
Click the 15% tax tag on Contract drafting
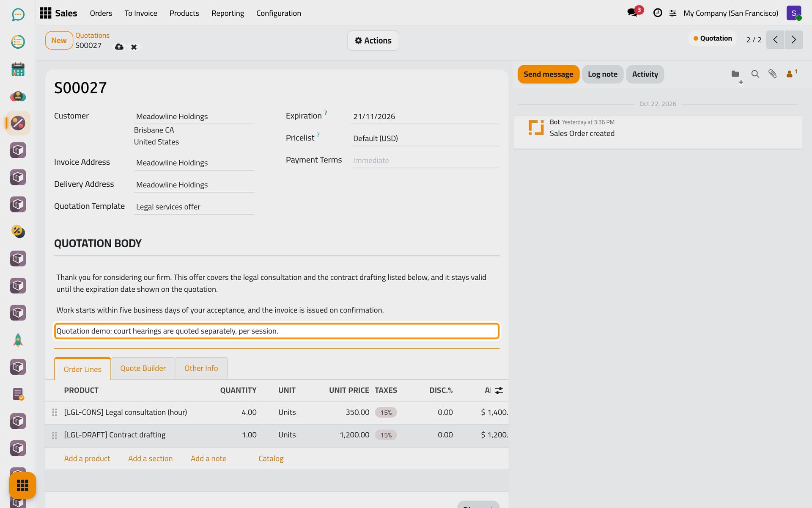pos(386,435)
